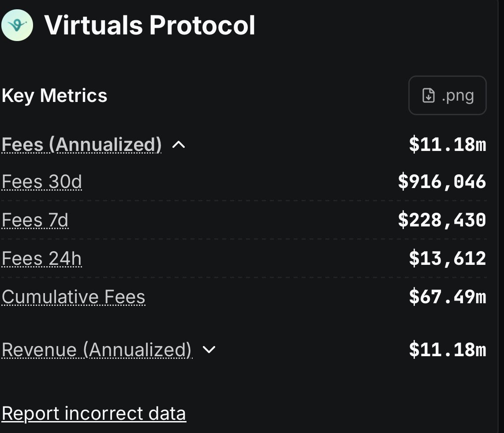
Task: Select the $916,046 Fees 30d value
Action: (442, 182)
